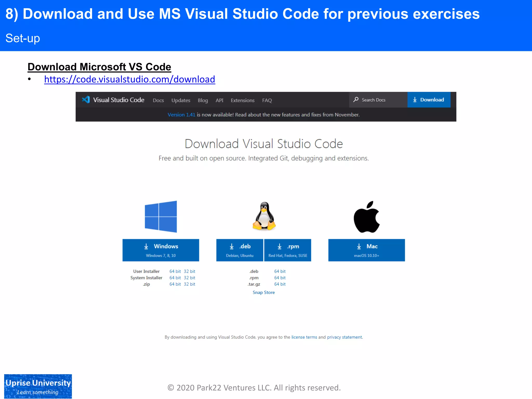
Task: Click the .deb download button
Action: click(240, 250)
